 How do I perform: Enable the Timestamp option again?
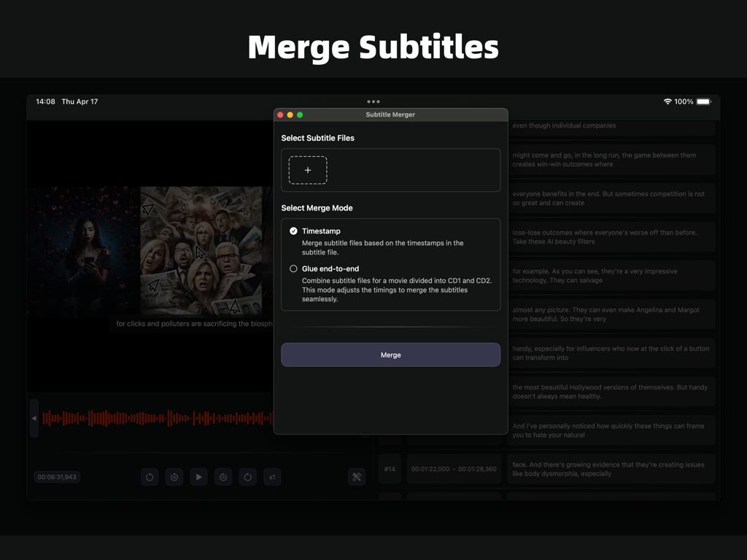(293, 230)
